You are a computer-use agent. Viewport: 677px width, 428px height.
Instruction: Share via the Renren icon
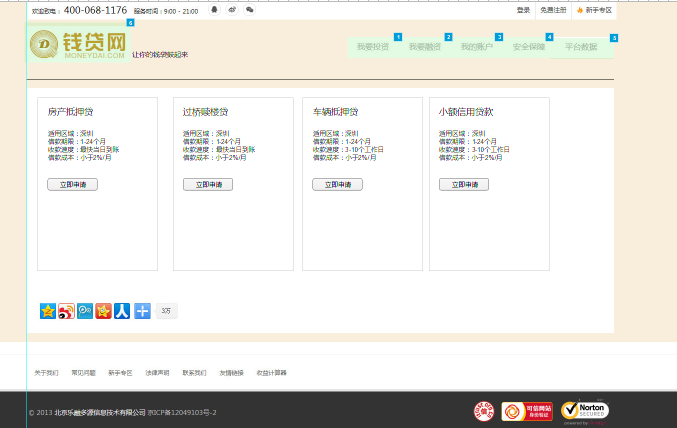pos(122,311)
